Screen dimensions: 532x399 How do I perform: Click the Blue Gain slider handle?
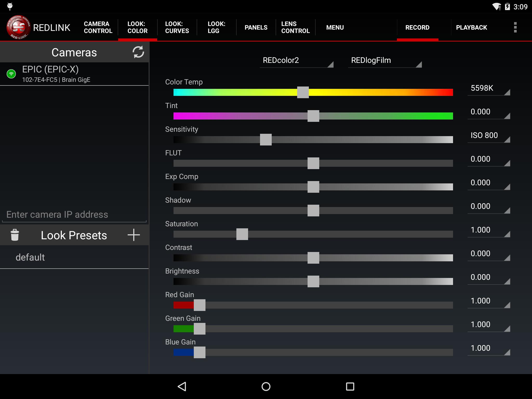pos(199,352)
